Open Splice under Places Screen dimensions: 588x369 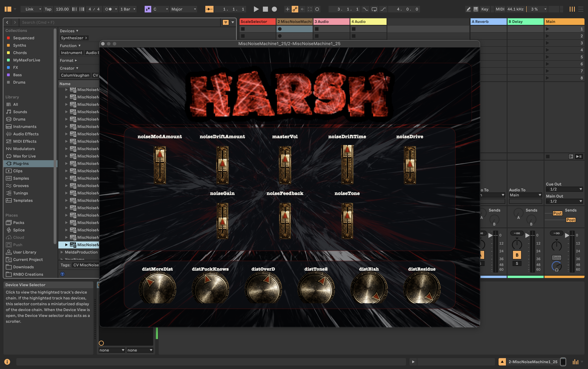19,230
